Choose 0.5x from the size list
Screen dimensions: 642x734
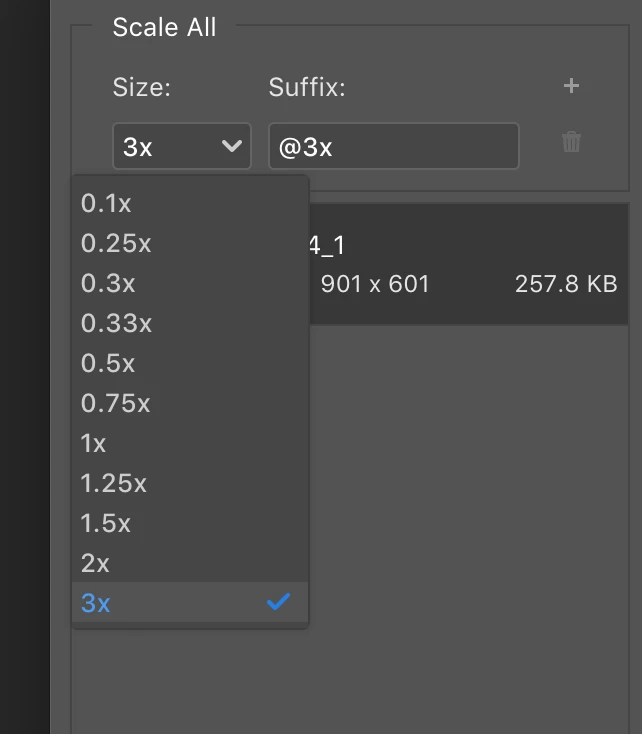tap(190, 363)
